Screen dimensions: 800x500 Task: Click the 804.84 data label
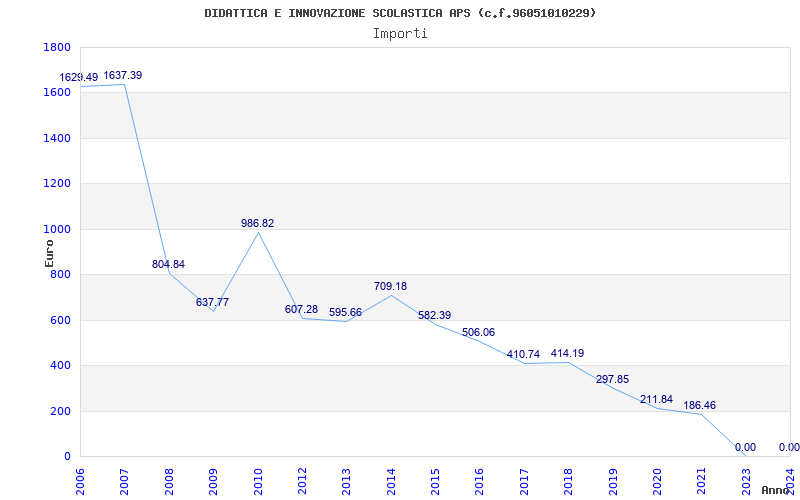(168, 264)
